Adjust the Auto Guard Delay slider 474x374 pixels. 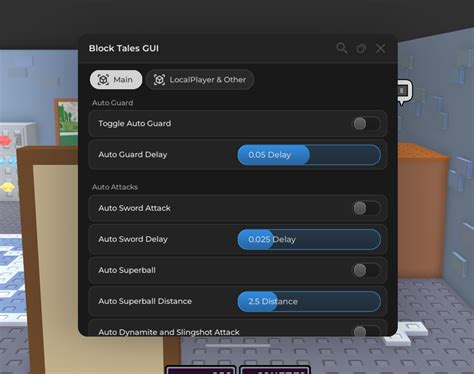pos(309,155)
